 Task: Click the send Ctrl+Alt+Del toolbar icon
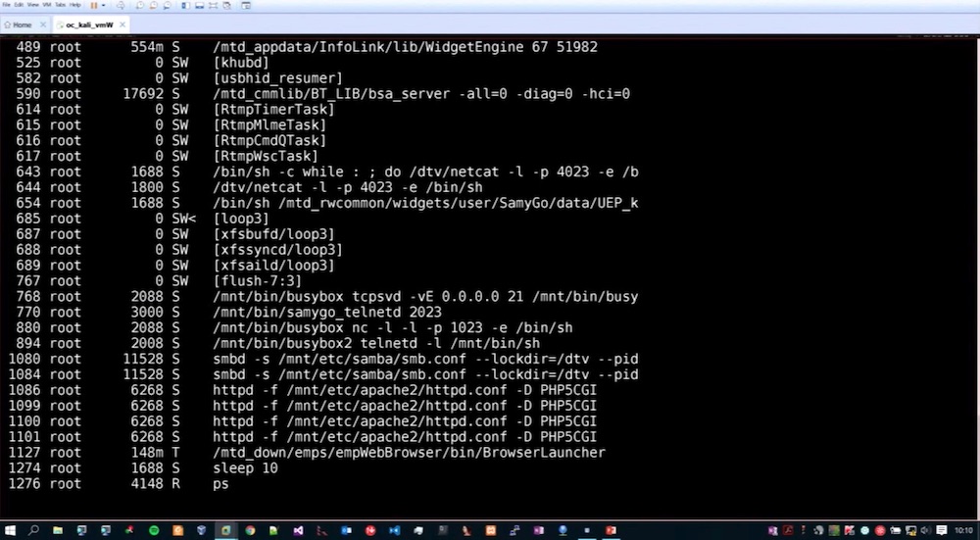122,6
